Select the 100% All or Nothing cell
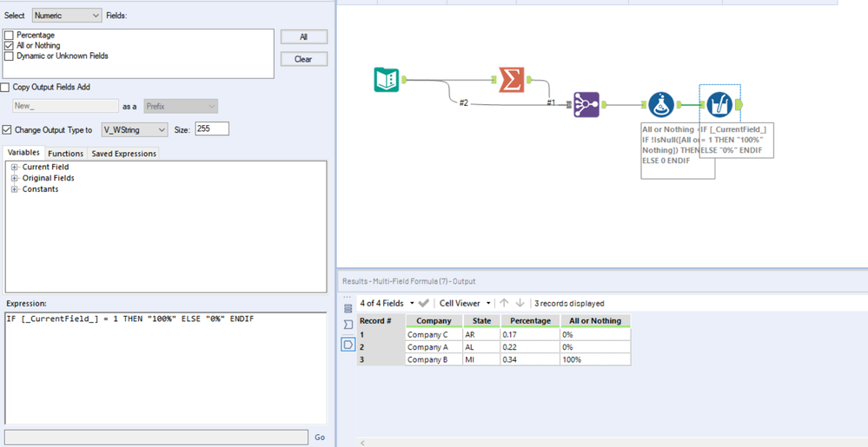Viewport: 868px width, 447px height. pos(596,359)
